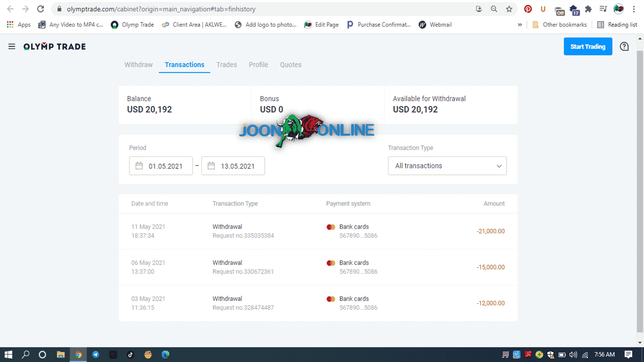The image size is (644, 362).
Task: Click the Start Trading button
Action: pos(588,47)
